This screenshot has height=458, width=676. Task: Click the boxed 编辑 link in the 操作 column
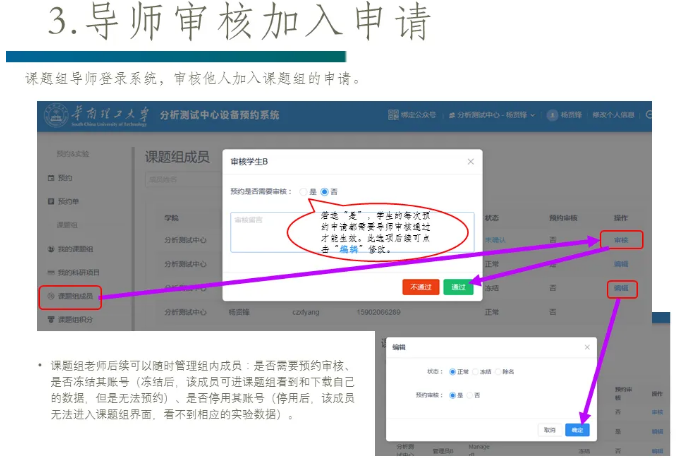click(621, 288)
